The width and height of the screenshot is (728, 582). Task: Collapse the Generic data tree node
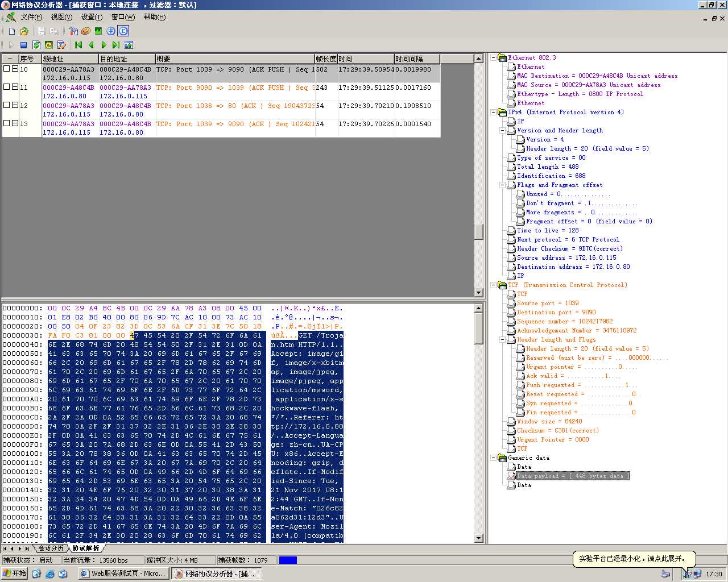coord(493,458)
